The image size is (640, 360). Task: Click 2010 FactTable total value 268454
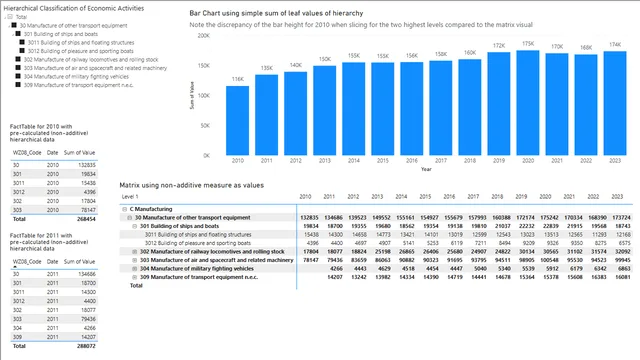tap(86, 219)
